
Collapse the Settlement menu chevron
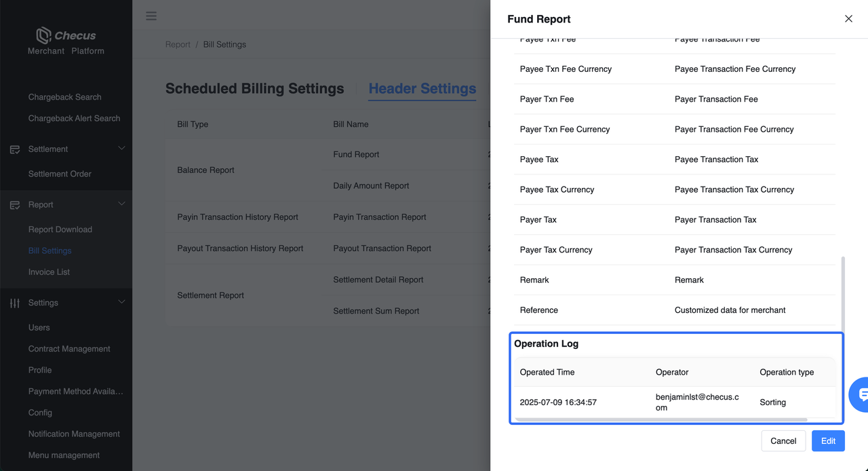(122, 149)
